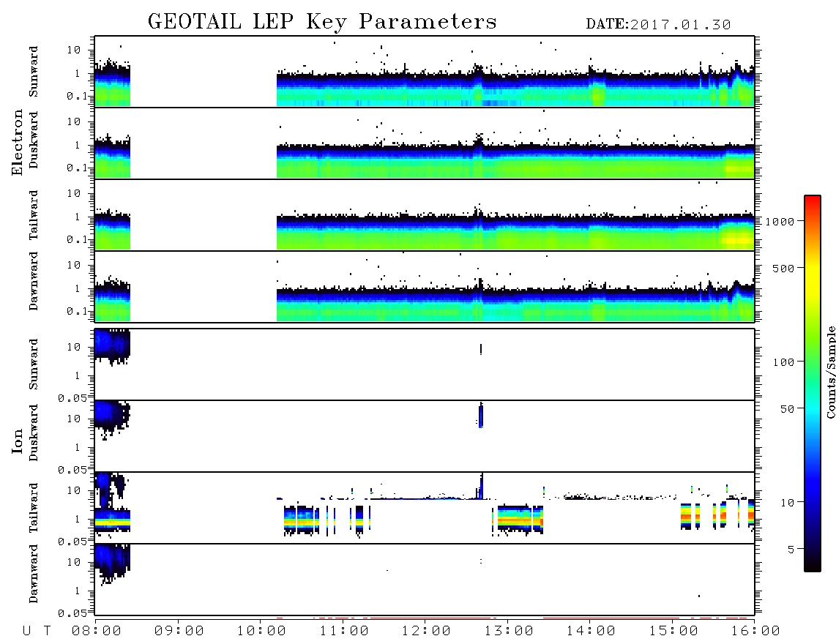Click the "100" colorbar tick label
Viewport: 836px width, 644px height.
pos(783,362)
